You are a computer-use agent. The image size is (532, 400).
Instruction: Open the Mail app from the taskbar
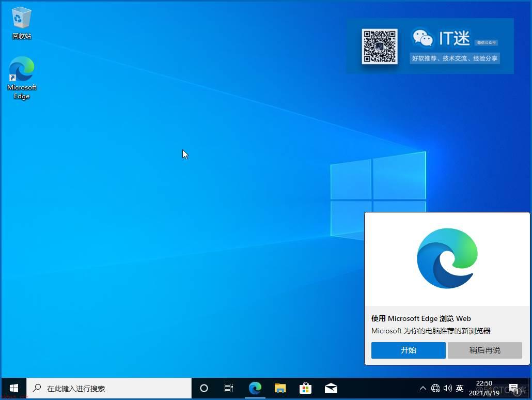point(331,388)
